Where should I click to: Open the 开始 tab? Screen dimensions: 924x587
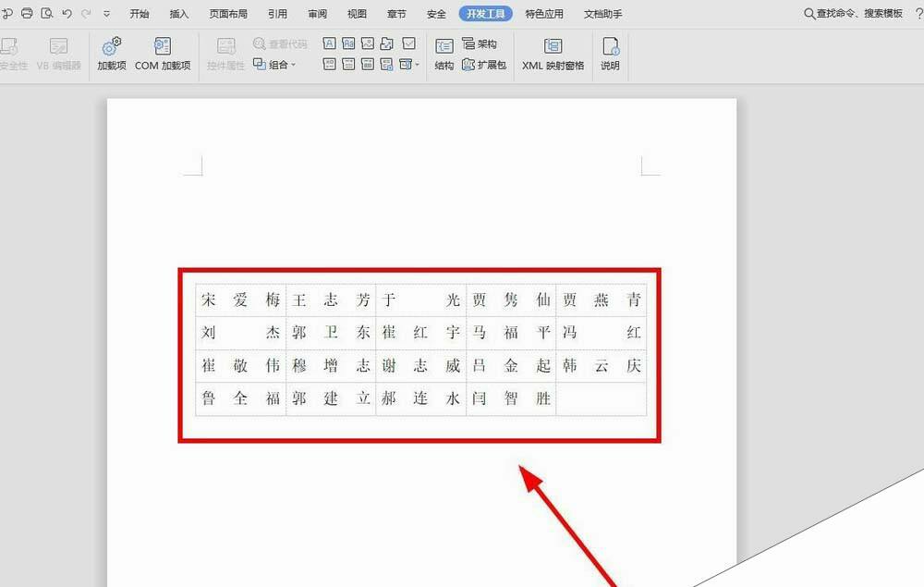140,14
